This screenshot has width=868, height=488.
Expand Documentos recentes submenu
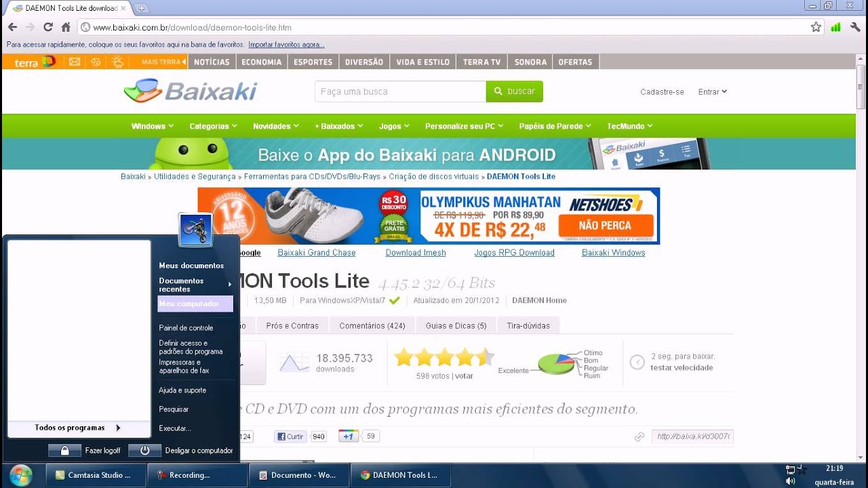coord(195,285)
